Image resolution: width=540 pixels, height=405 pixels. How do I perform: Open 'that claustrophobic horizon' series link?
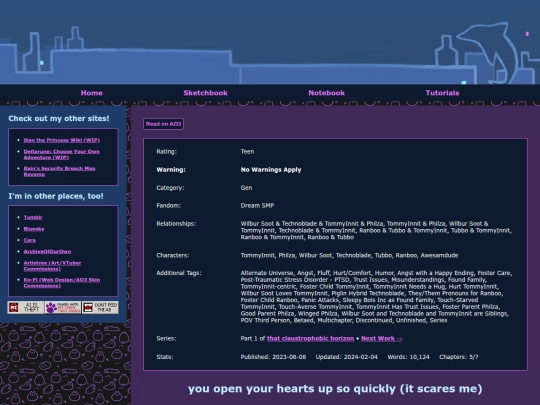click(310, 339)
